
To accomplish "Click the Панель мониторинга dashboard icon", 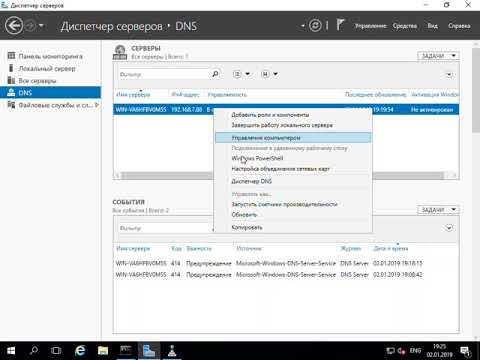I will pyautogui.click(x=11, y=56).
